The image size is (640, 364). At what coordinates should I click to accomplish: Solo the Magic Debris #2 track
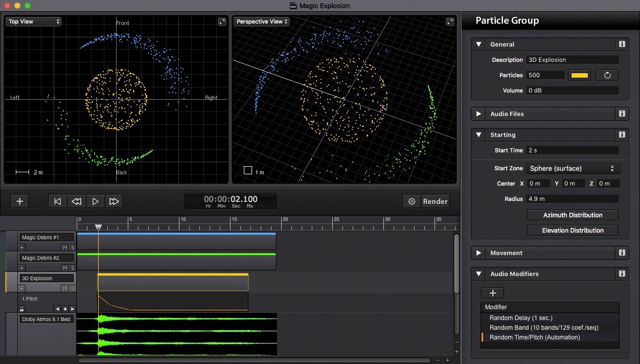pos(72,268)
